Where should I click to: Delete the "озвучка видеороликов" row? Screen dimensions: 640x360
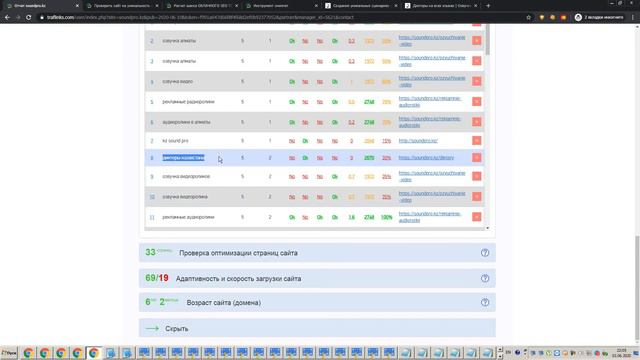[x=476, y=176]
